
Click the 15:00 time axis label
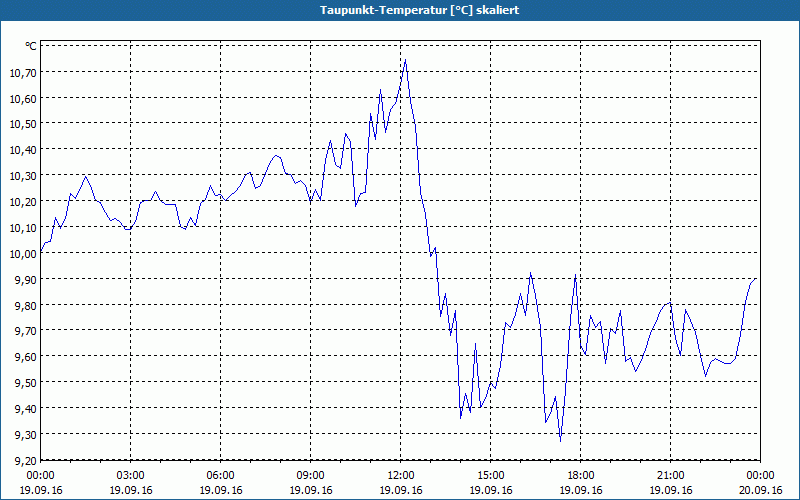click(x=491, y=476)
